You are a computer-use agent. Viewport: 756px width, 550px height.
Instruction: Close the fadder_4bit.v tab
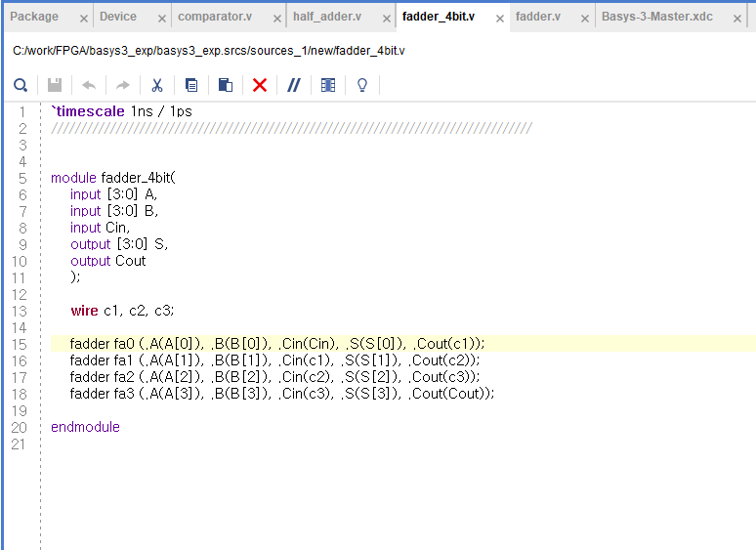pyautogui.click(x=500, y=19)
